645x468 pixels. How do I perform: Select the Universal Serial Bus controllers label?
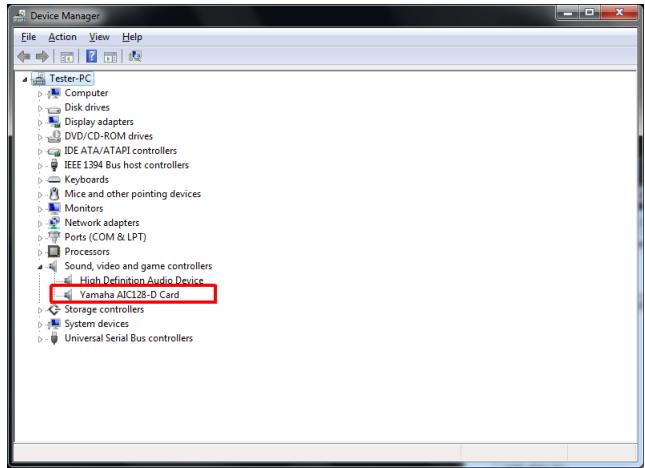click(128, 338)
